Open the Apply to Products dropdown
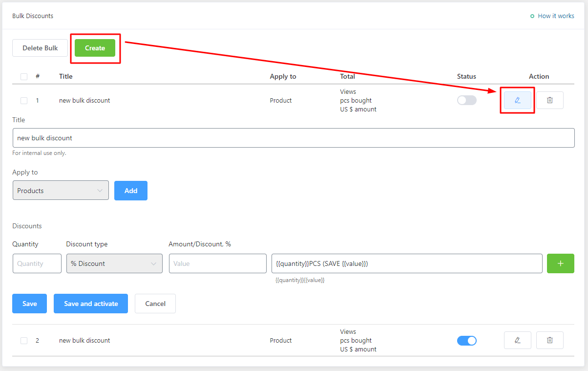The width and height of the screenshot is (588, 371). click(61, 191)
